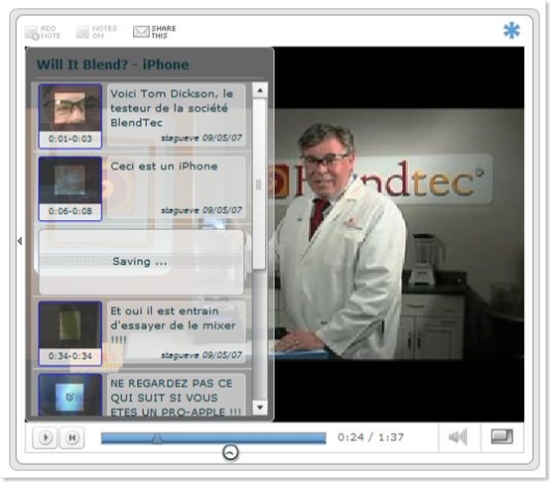The height and width of the screenshot is (482, 550).
Task: Click the 'Ceci est un iPhone' note text
Action: coord(164,166)
